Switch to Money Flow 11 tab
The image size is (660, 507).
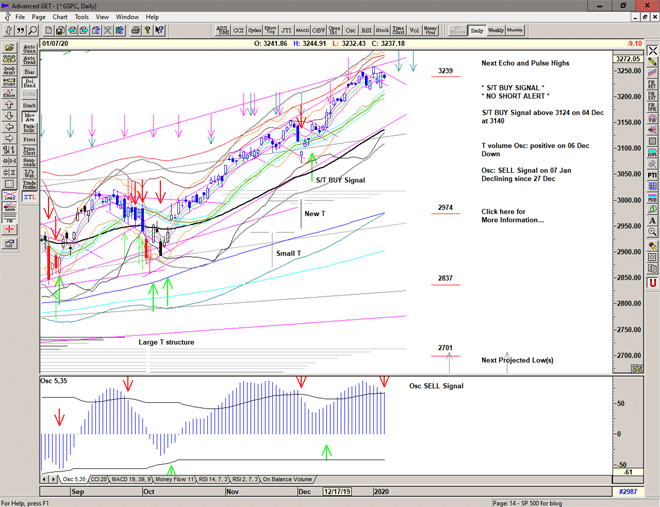(x=170, y=480)
